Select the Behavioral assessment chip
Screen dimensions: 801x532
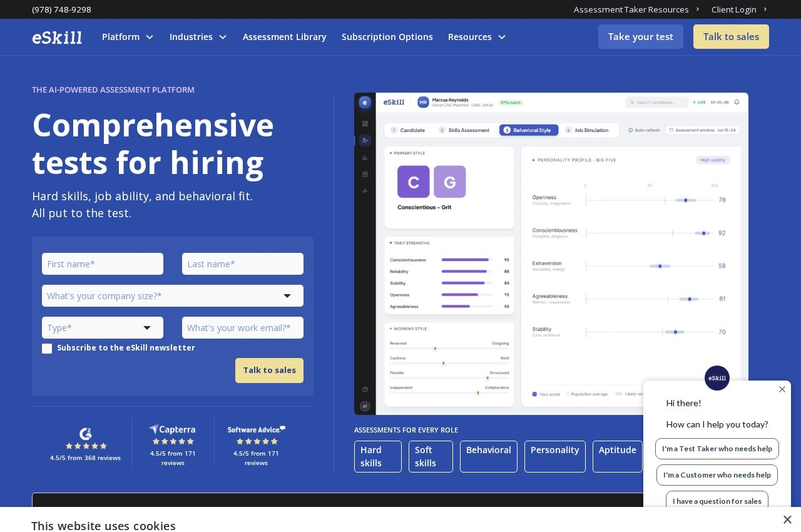[x=489, y=457]
